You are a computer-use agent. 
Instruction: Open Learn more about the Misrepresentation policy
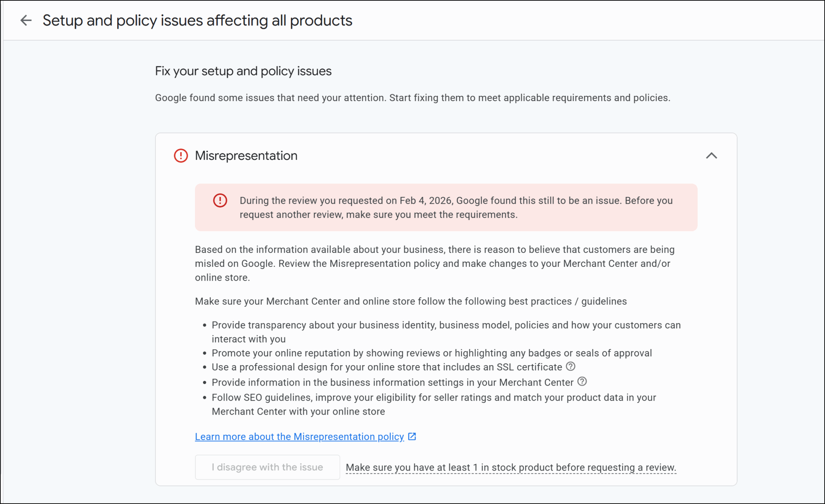click(299, 437)
